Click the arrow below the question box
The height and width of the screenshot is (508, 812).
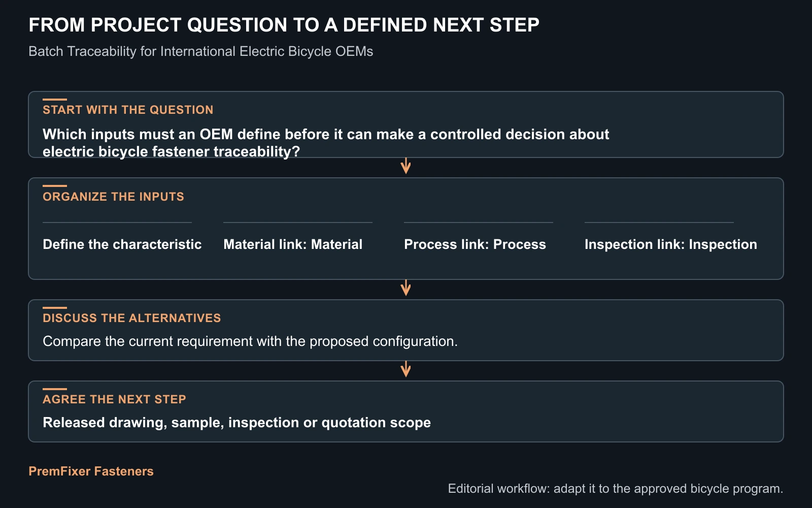[405, 166]
